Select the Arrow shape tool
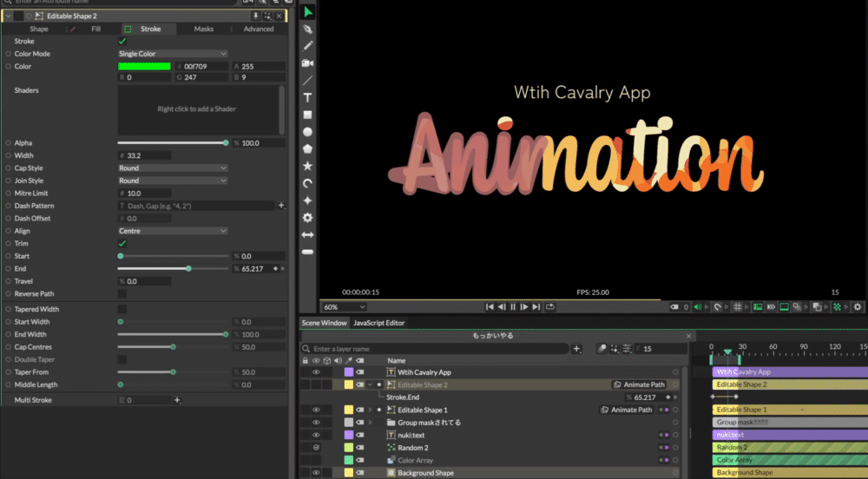This screenshot has height=479, width=868. tap(308, 234)
